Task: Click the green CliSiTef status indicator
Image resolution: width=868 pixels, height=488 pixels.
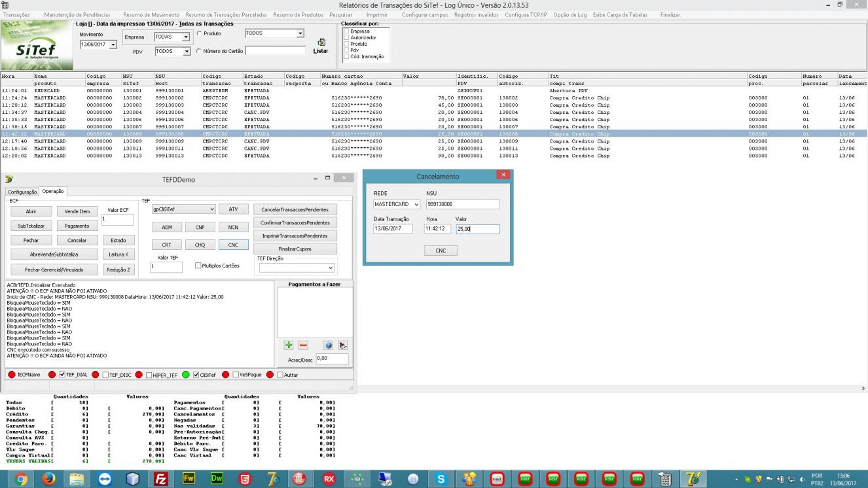Action: [186, 375]
